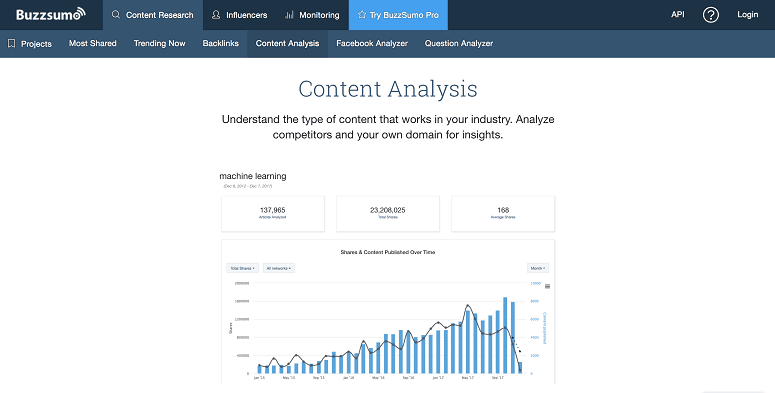This screenshot has height=393, width=775.
Task: Click the 168 average shares card
Action: [503, 213]
